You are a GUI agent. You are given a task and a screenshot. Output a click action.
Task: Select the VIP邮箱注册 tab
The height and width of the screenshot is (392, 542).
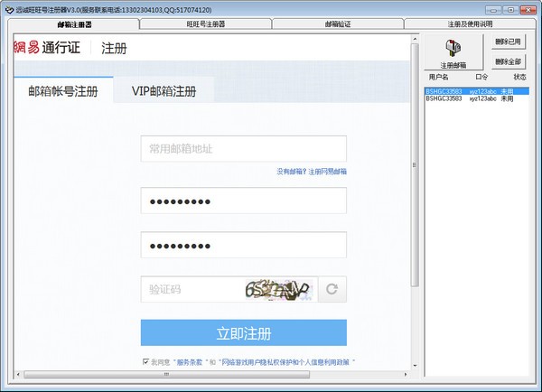164,91
